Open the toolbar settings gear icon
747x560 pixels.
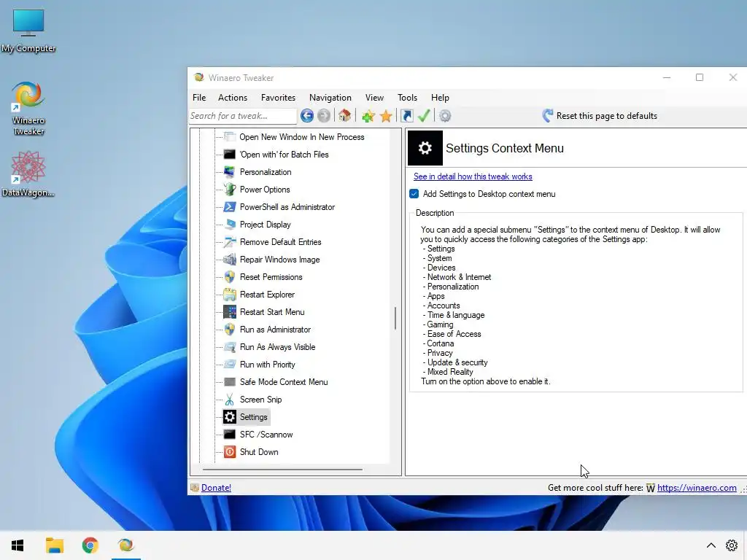445,116
